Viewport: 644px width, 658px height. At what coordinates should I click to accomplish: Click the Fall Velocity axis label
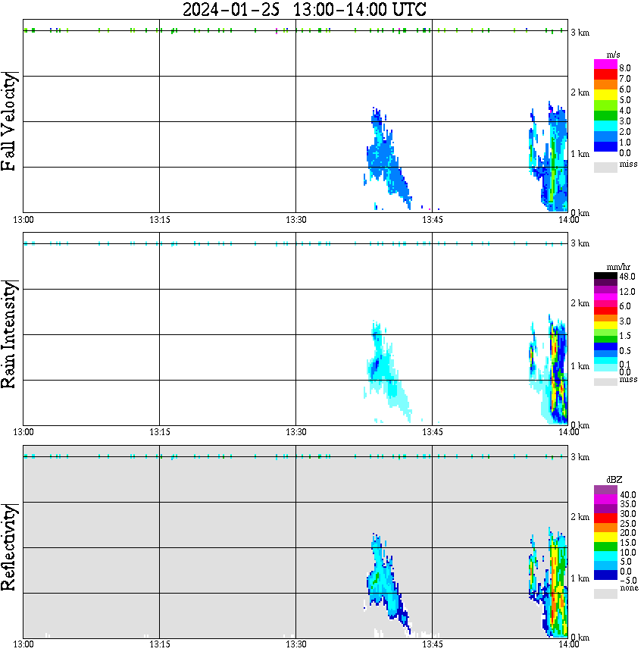tap(8, 121)
